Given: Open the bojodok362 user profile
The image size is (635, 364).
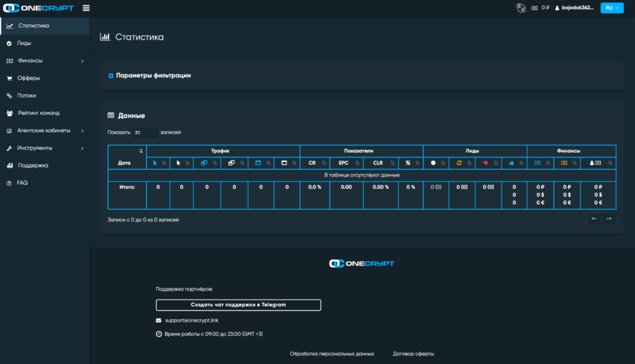Looking at the screenshot, I should (x=574, y=7).
